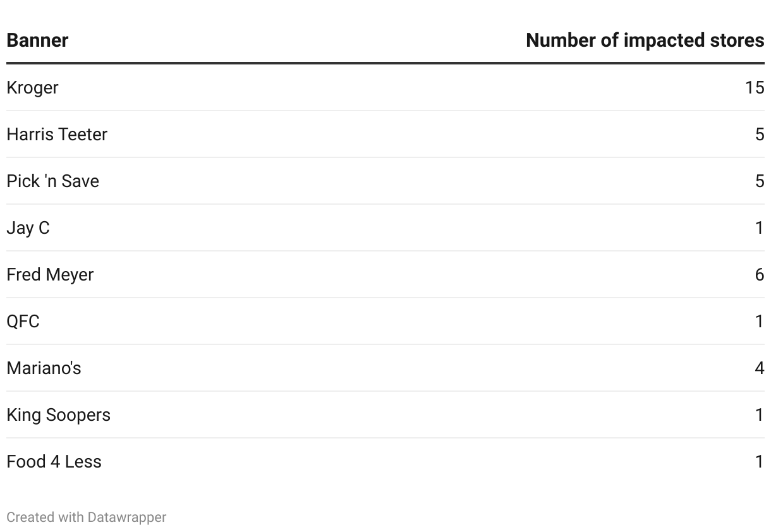Click the Number of impacted stores header
The width and height of the screenshot is (771, 532).
645,40
